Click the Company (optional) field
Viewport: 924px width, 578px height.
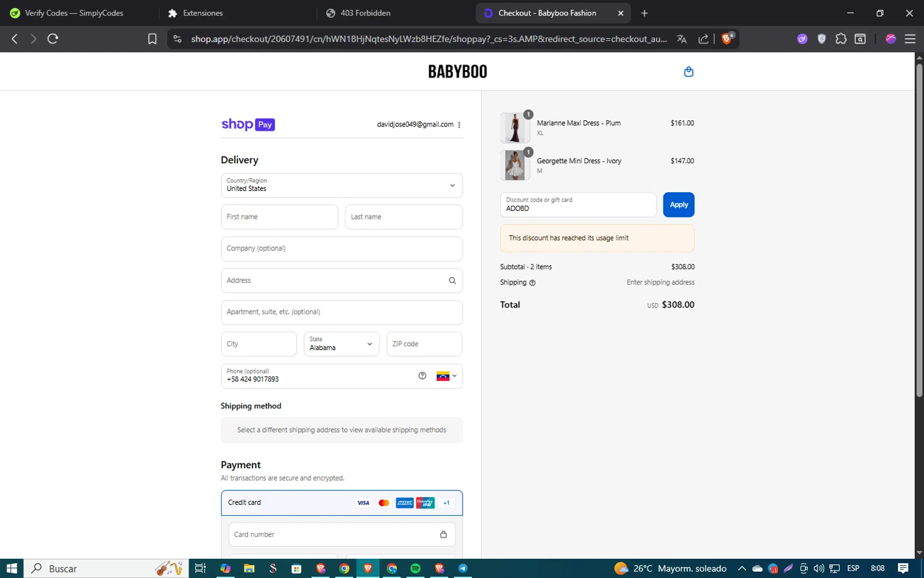point(342,249)
